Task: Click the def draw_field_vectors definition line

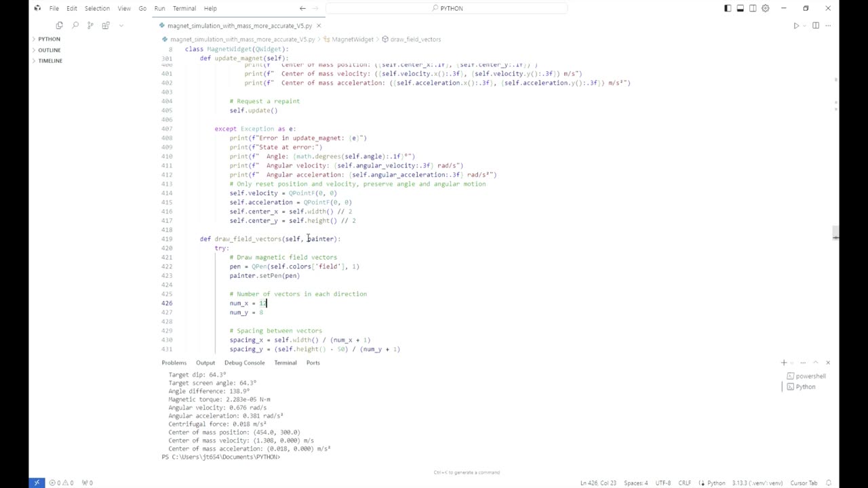Action: tap(270, 239)
